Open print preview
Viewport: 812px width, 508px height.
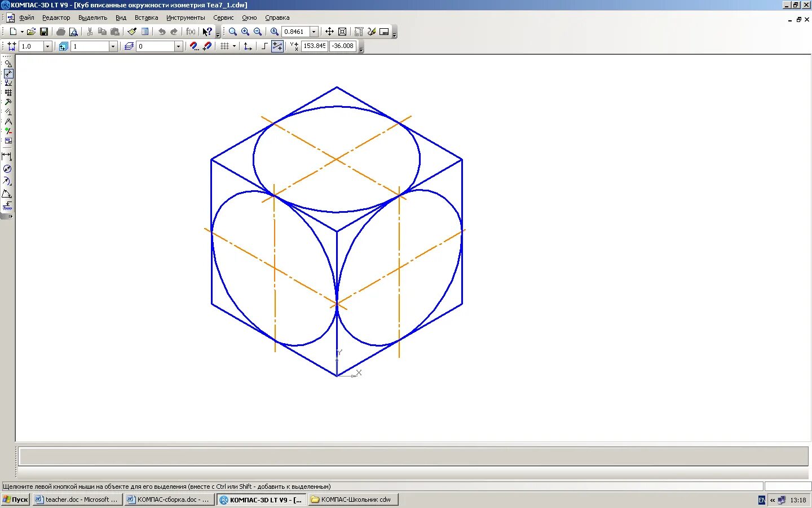(73, 32)
